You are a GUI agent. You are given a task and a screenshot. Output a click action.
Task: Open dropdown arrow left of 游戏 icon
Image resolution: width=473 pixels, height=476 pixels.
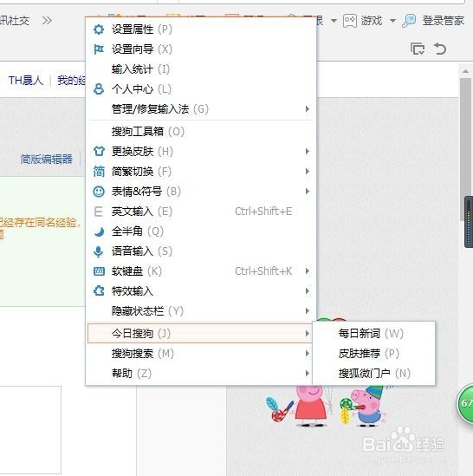coord(334,21)
